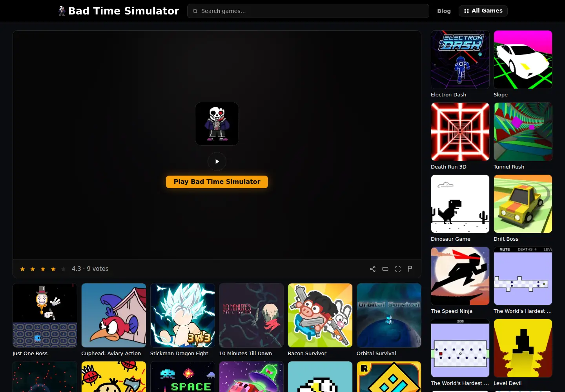This screenshot has width=565, height=392.
Task: Click the Death Run 3D title text
Action: 448,167
